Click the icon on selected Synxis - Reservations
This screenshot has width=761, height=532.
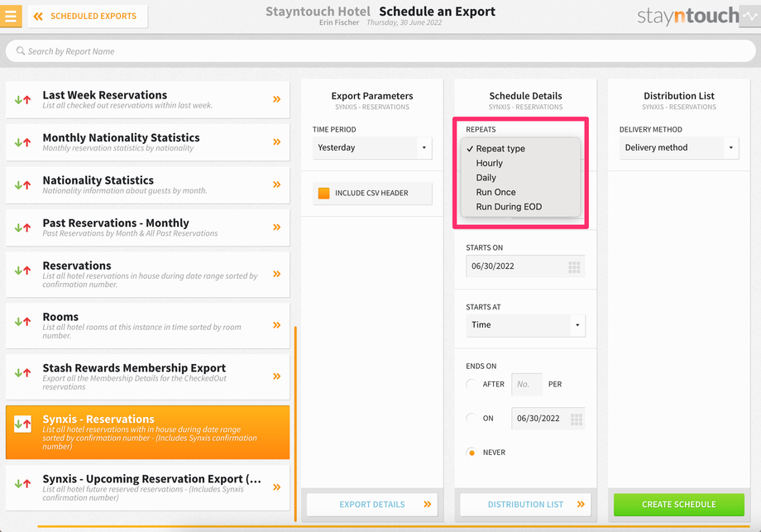pyautogui.click(x=23, y=424)
